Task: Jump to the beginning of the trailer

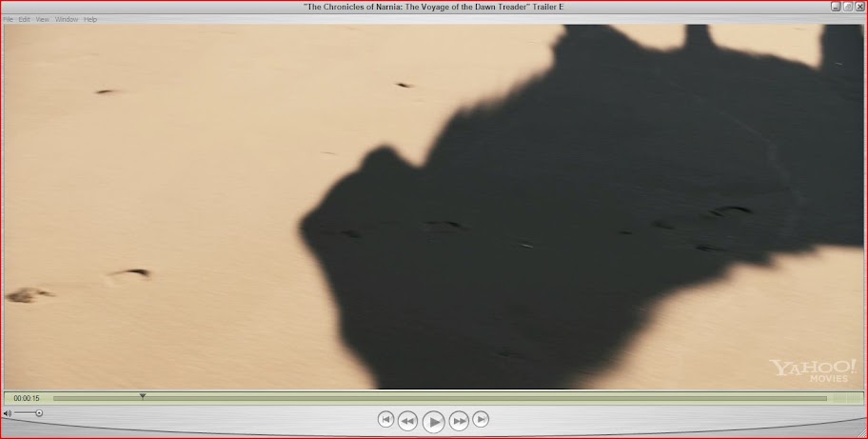Action: click(385, 419)
